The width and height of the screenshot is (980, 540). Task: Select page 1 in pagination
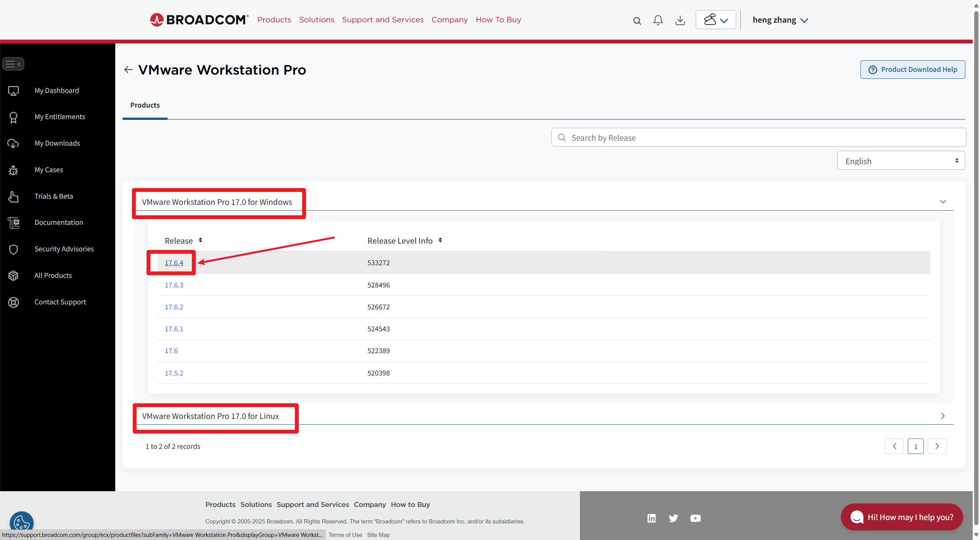pyautogui.click(x=915, y=446)
